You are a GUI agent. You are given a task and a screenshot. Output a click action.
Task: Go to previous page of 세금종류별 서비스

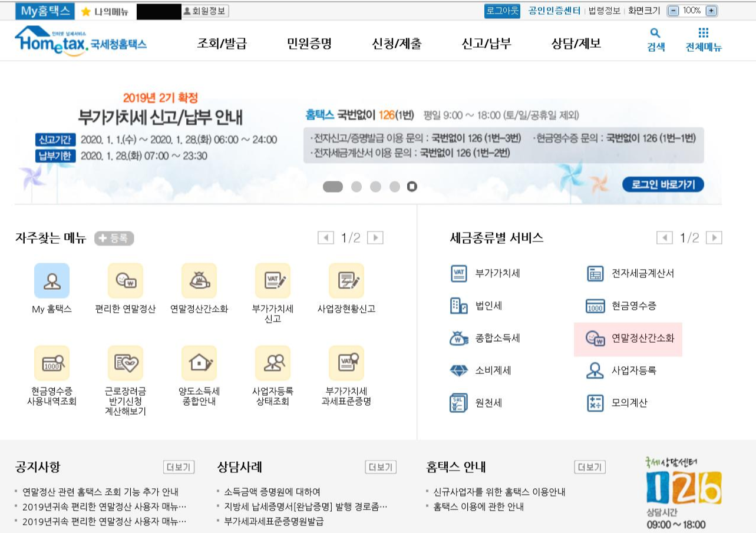click(665, 237)
